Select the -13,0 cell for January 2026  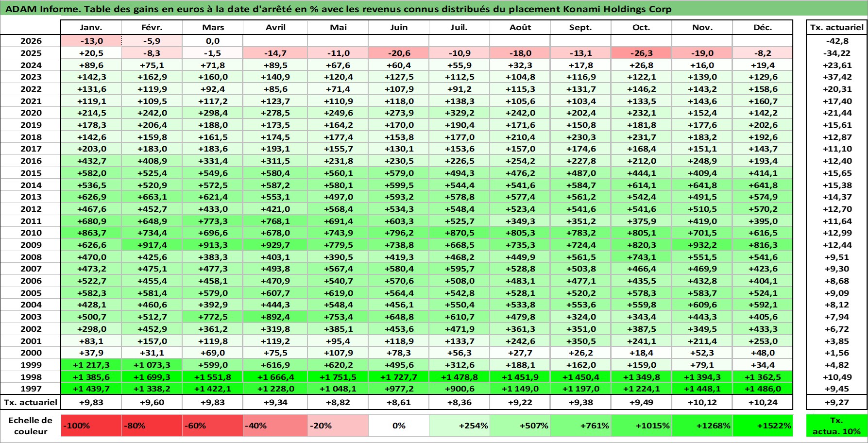click(x=91, y=41)
